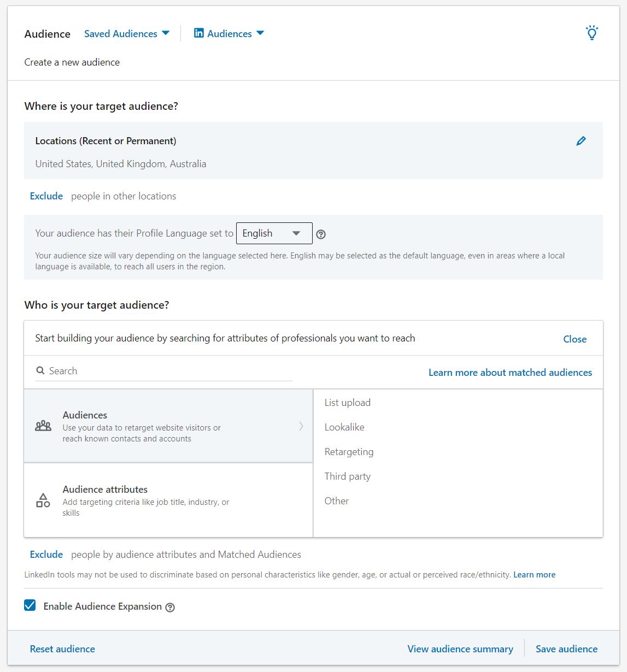Close the audience building panel

click(x=575, y=339)
